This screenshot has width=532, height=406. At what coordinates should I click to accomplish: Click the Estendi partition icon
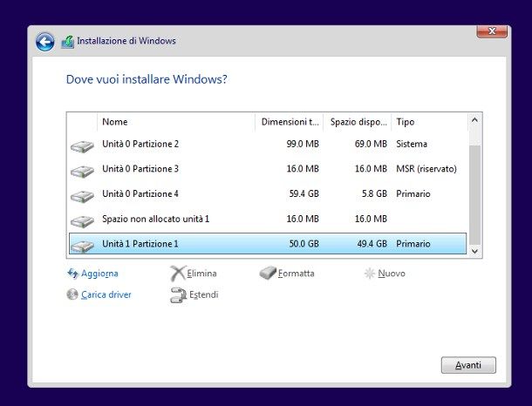[x=178, y=294]
